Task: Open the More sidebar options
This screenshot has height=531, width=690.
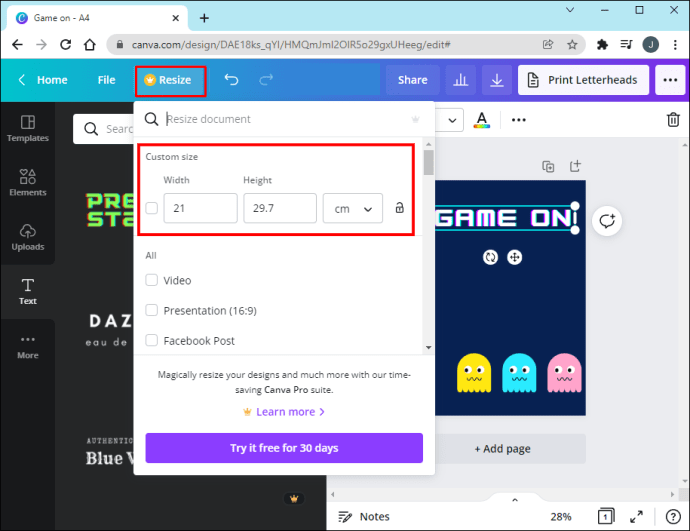Action: [x=27, y=347]
